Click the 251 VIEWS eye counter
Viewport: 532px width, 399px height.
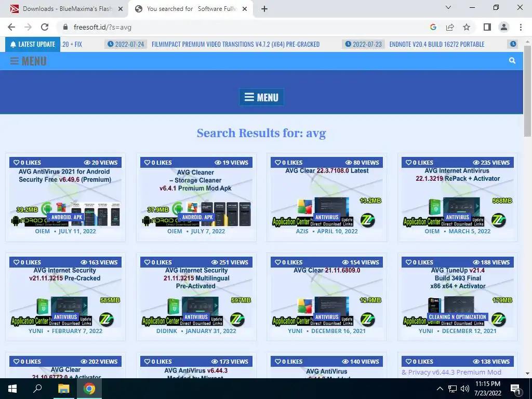[230, 262]
